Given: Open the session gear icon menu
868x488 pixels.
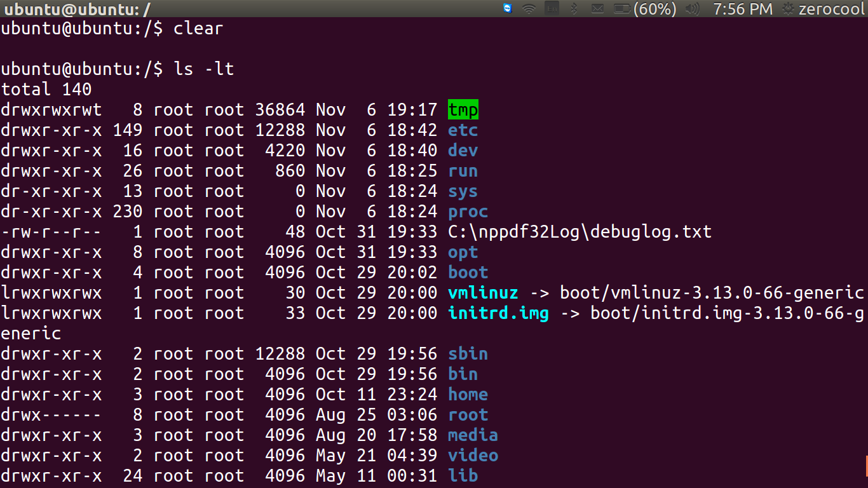Looking at the screenshot, I should tap(788, 8).
